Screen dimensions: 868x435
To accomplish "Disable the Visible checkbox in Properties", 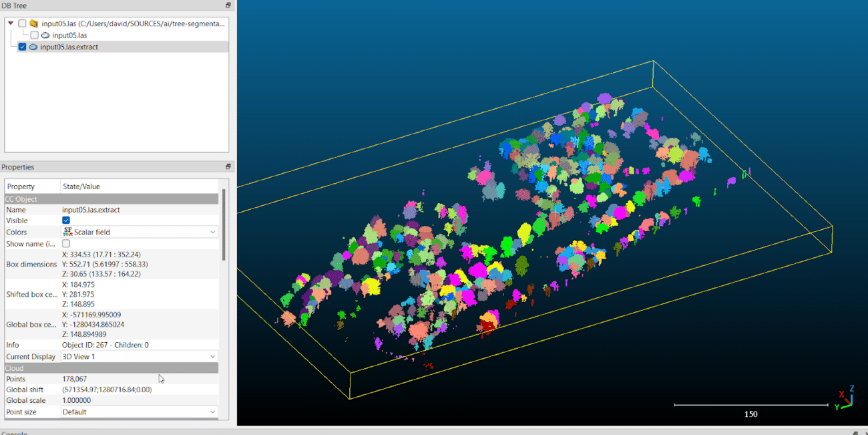I will (66, 221).
